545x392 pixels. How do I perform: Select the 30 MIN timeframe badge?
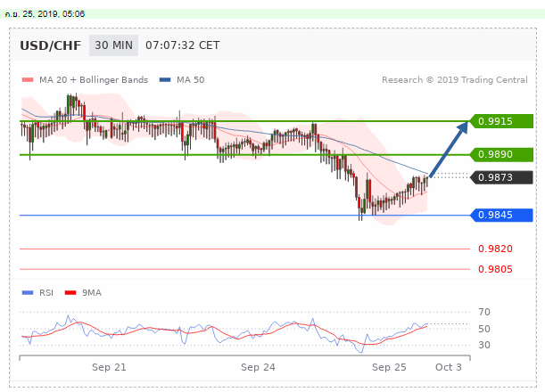[x=113, y=45]
